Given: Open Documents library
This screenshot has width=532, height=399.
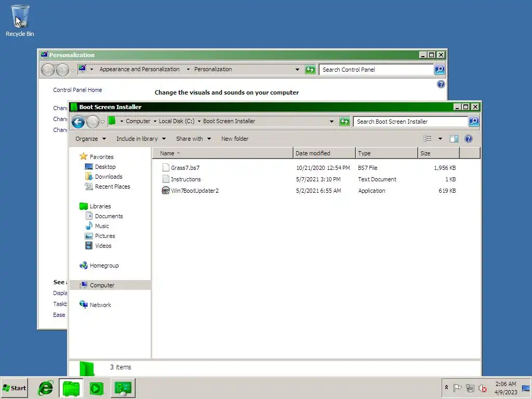Looking at the screenshot, I should pos(109,216).
